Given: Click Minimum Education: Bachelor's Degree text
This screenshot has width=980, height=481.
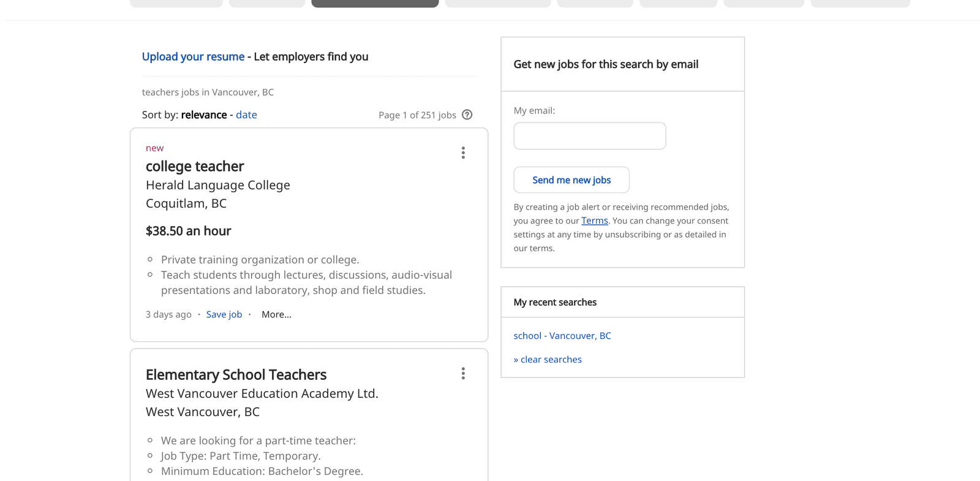Looking at the screenshot, I should pos(262,471).
